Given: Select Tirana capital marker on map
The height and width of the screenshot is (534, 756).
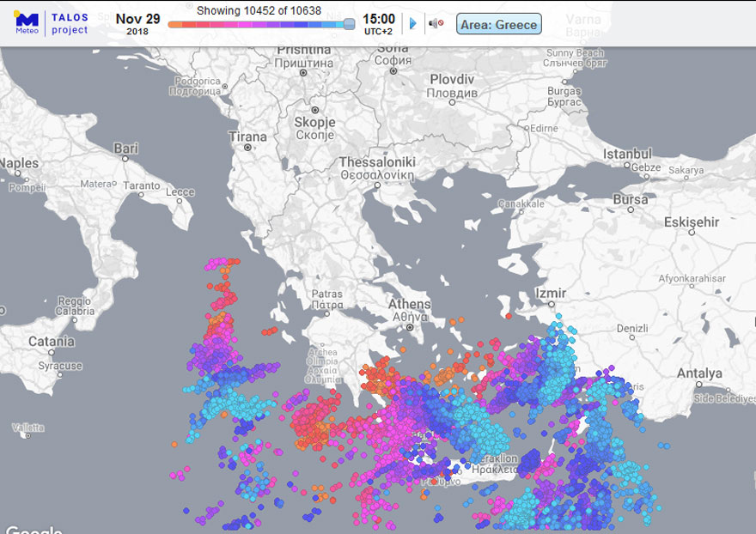Looking at the screenshot, I should [247, 148].
